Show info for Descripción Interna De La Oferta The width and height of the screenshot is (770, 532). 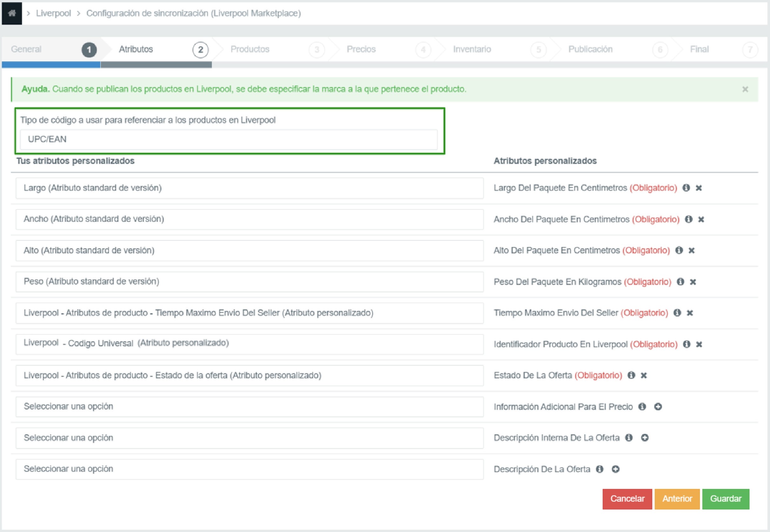[629, 438]
